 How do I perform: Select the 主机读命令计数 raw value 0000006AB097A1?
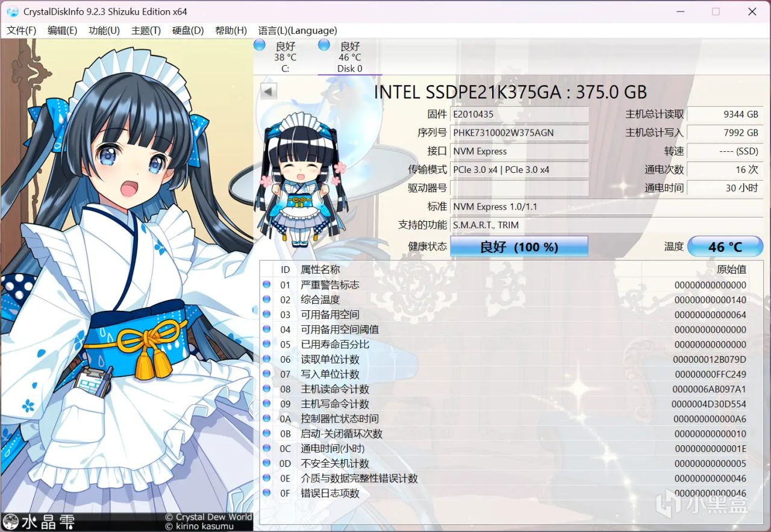(710, 389)
